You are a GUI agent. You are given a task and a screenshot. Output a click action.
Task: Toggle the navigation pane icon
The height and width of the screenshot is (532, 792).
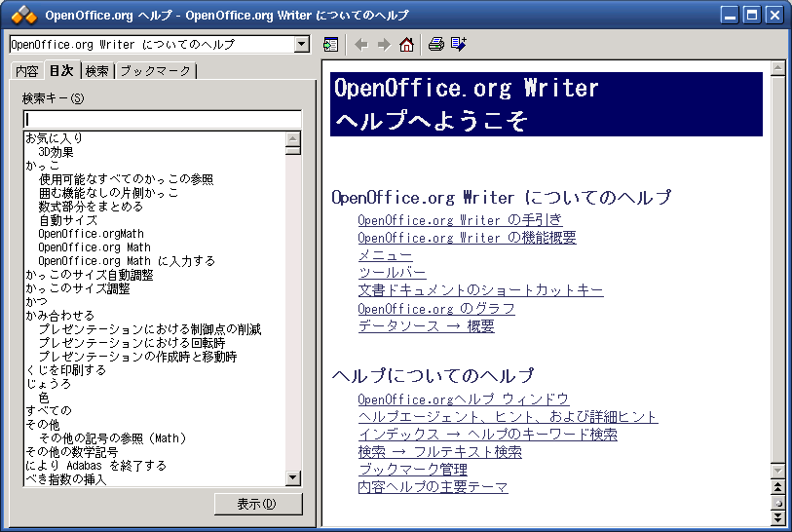(331, 45)
